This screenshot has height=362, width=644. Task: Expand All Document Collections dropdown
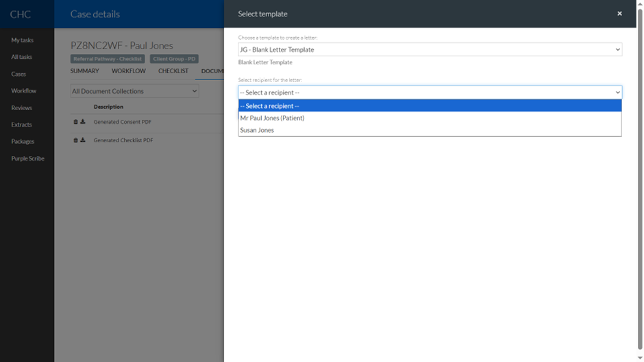pos(134,91)
